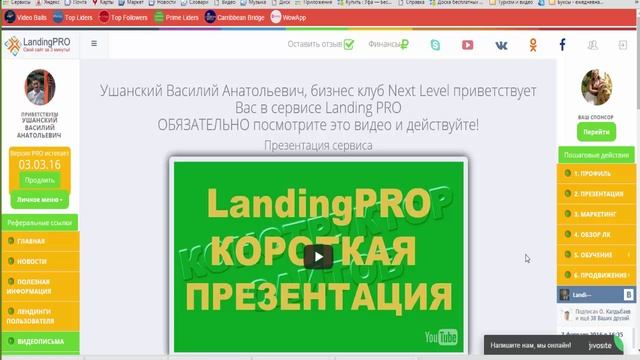Click the logout icon in header
640x360 pixels.
tap(622, 45)
